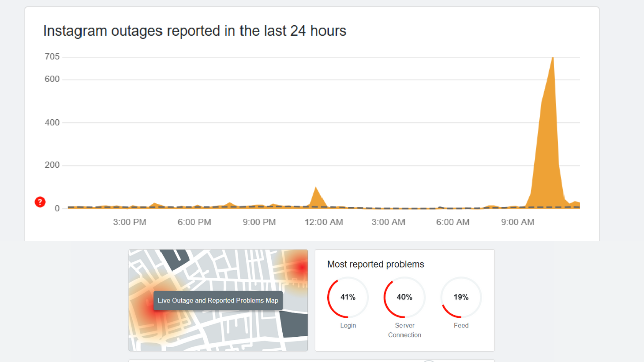Click the 9:00 PM time axis label
644x362 pixels.
[x=259, y=222]
